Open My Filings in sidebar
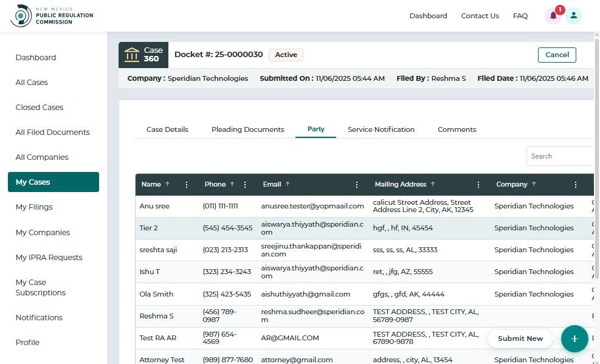The image size is (600, 364). point(34,207)
